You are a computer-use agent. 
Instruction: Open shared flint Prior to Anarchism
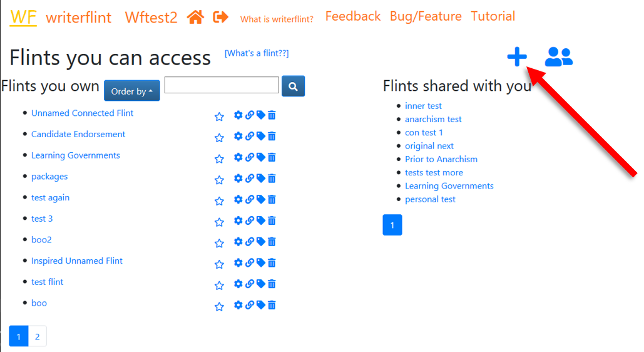pyautogui.click(x=441, y=159)
